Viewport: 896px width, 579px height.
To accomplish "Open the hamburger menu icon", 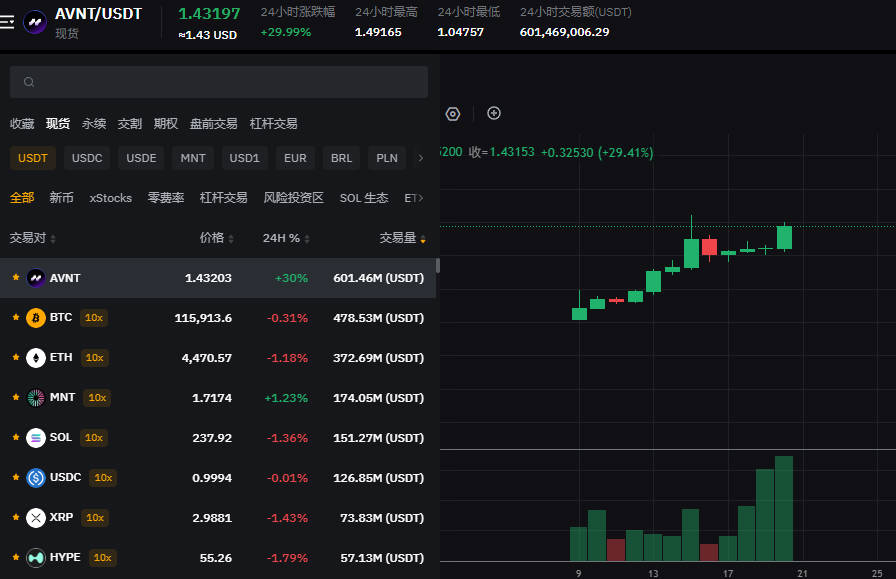I will coord(7,23).
